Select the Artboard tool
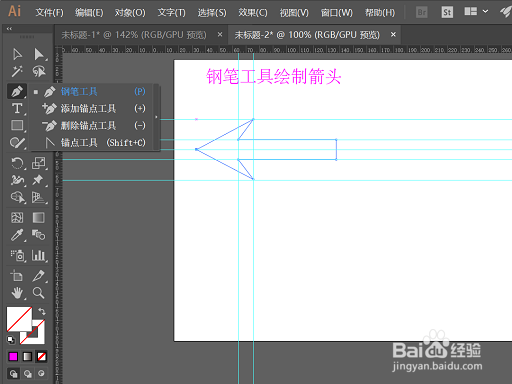The width and height of the screenshot is (512, 384). pyautogui.click(x=17, y=276)
